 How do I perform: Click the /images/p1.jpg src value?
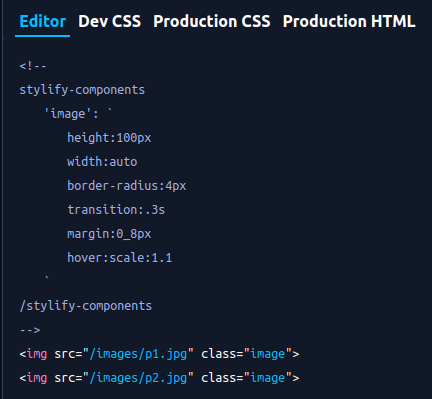point(138,354)
